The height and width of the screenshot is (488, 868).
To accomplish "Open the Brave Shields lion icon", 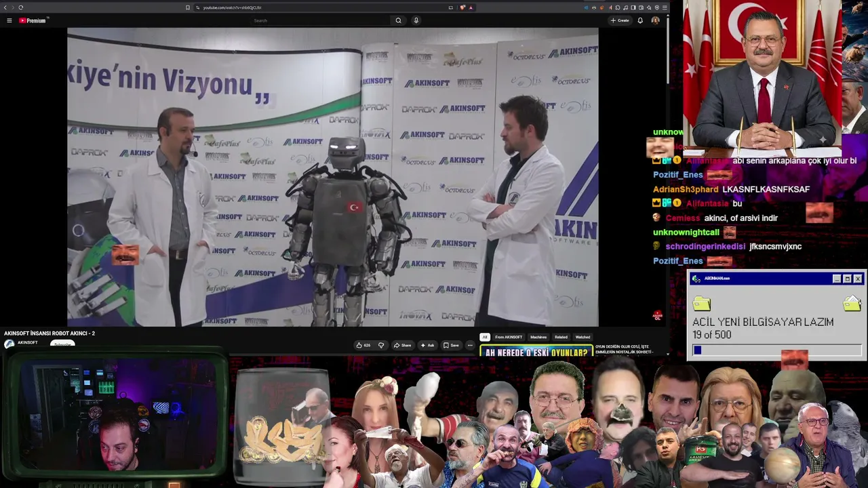I will tap(462, 7).
